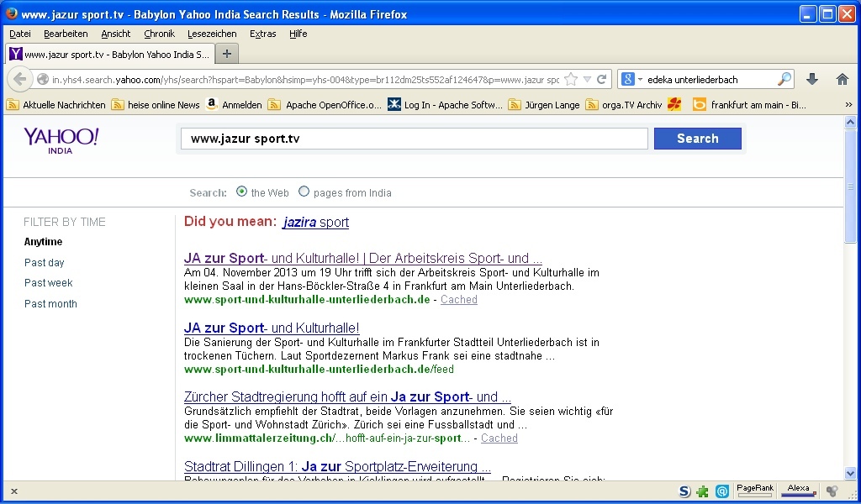
Task: Click the scrollbar down arrow
Action: click(851, 473)
